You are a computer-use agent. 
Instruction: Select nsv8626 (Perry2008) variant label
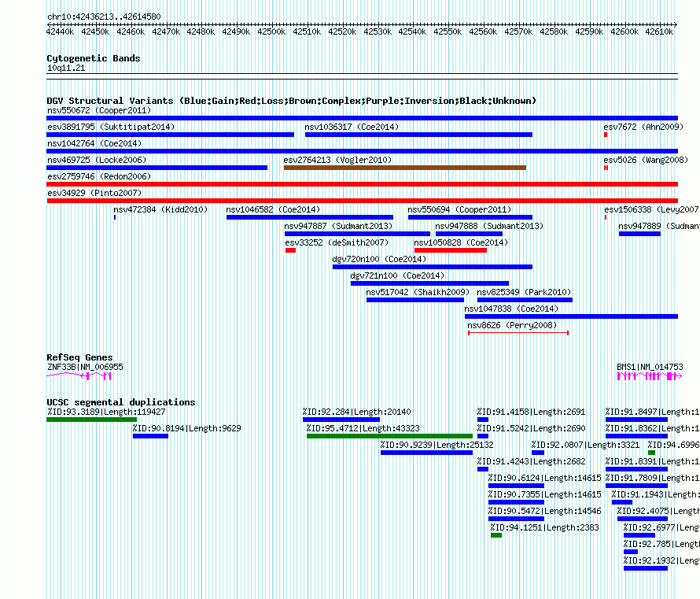512,325
